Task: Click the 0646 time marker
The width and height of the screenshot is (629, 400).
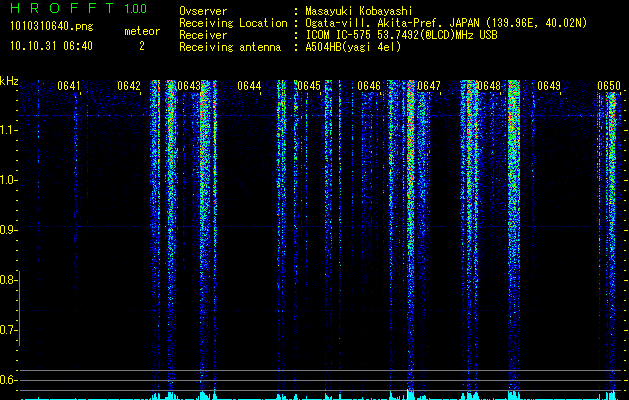Action: pos(369,86)
